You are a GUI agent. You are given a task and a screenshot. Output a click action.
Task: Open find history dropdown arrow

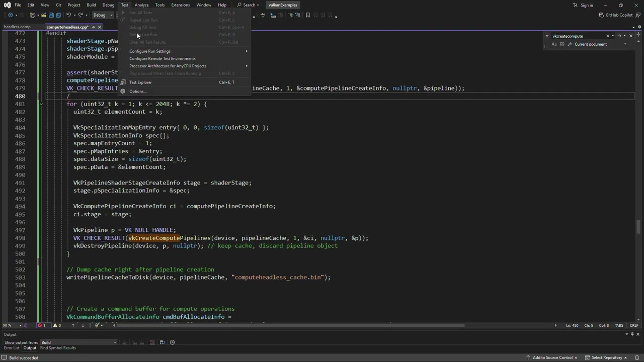(x=613, y=36)
